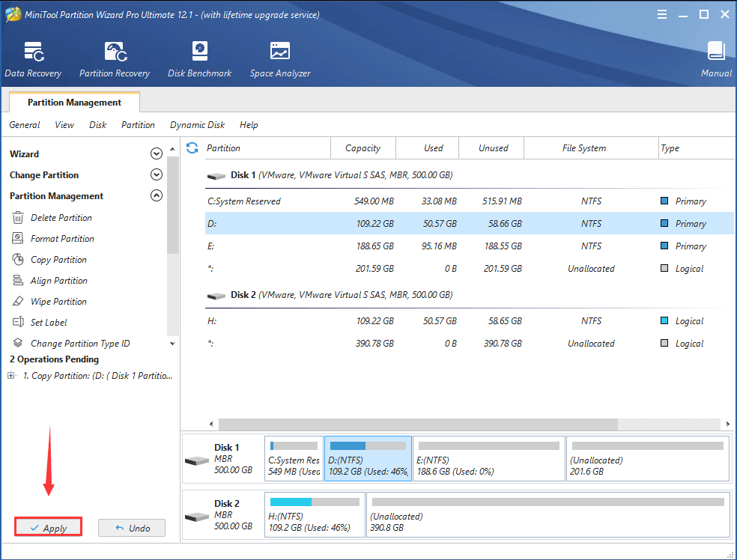This screenshot has width=737, height=560.
Task: Open the Disk menu
Action: [x=98, y=125]
